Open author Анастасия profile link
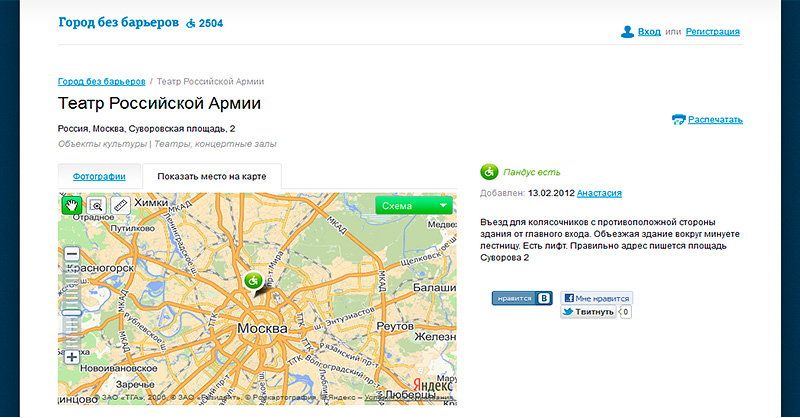This screenshot has width=800, height=418. (600, 192)
